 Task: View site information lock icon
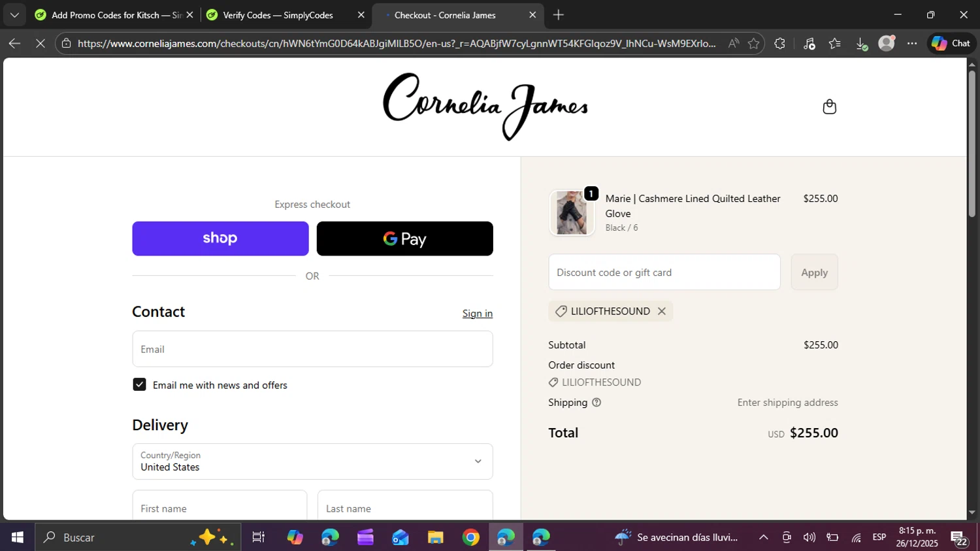(x=66, y=43)
